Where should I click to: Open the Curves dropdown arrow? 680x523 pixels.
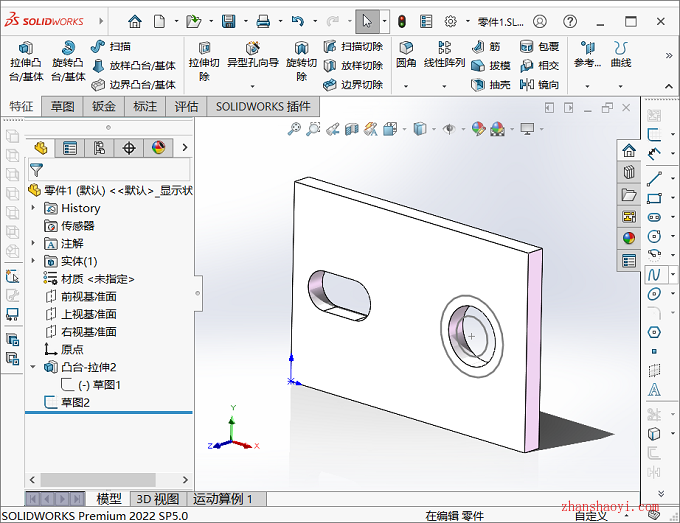click(x=620, y=87)
